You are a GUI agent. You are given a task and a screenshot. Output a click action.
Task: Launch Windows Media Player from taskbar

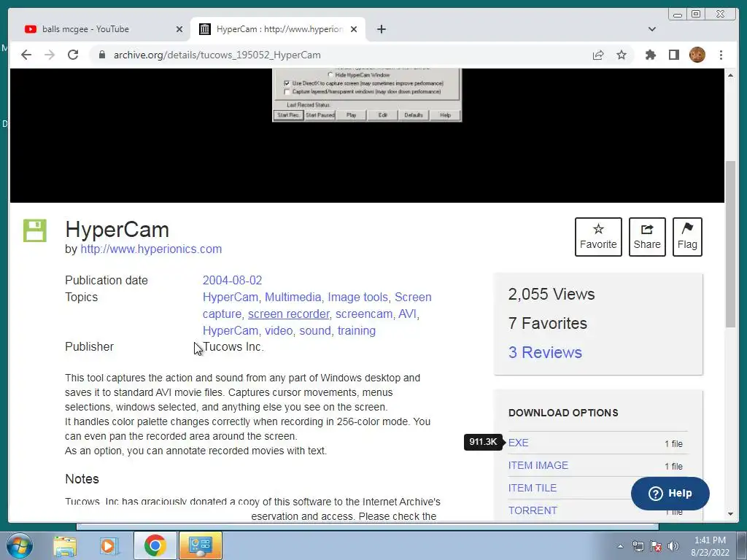coord(109,545)
